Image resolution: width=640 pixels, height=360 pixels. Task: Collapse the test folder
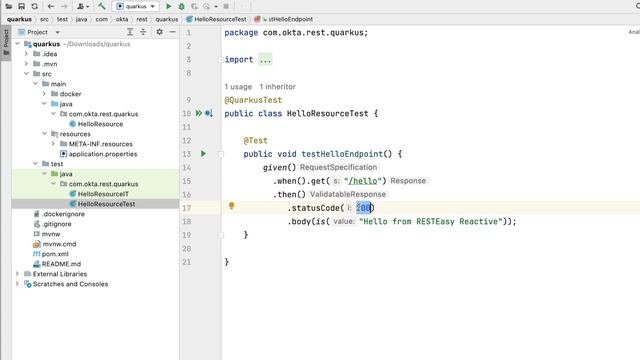(36, 164)
